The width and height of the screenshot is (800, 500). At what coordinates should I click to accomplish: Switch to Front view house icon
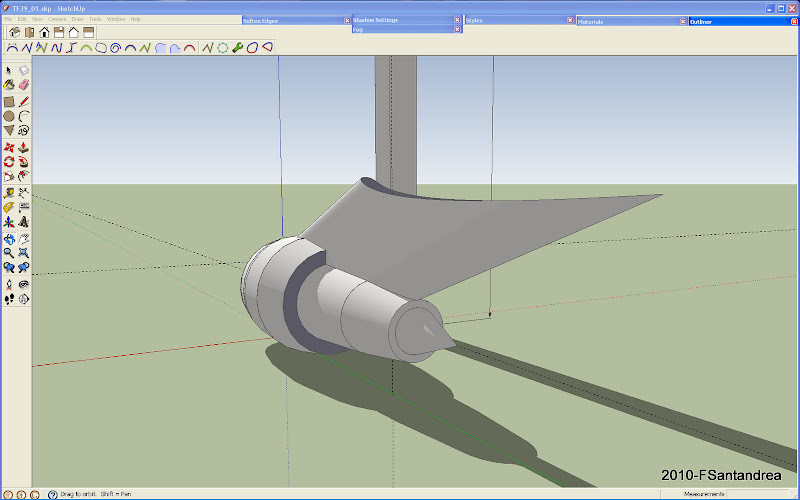[x=44, y=32]
